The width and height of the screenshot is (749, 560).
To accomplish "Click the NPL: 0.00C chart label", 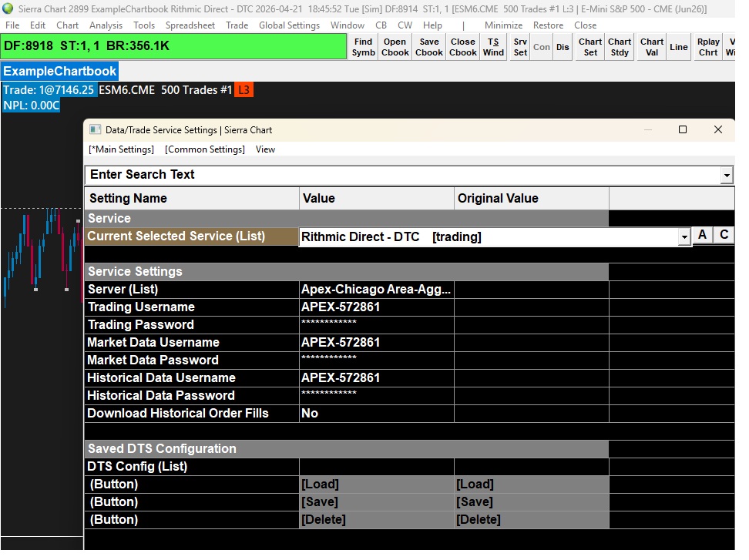I will (32, 105).
